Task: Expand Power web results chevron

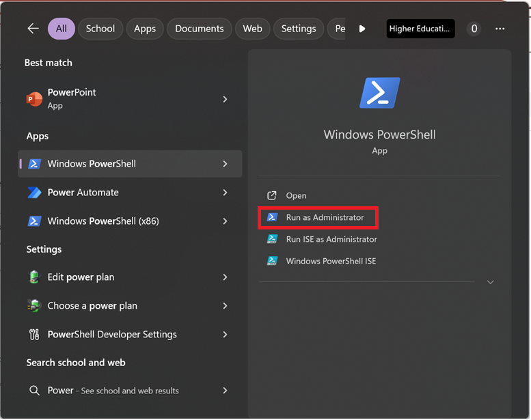Action: [x=226, y=391]
